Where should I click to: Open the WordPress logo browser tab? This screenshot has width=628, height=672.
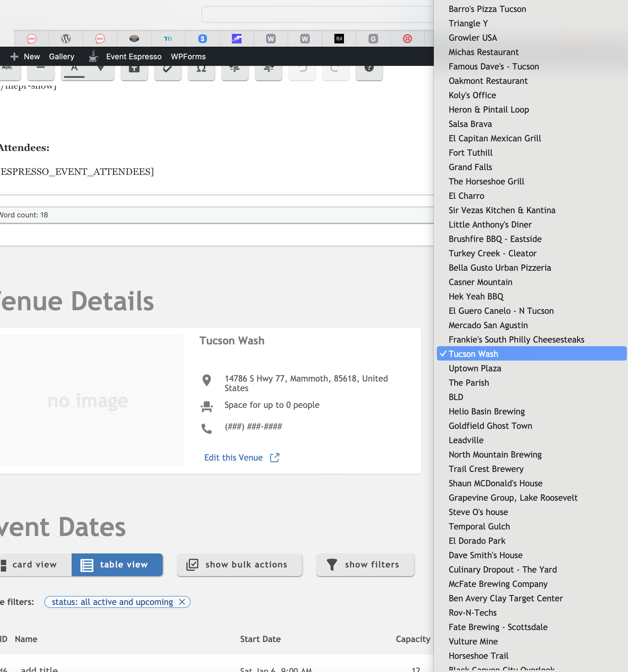click(66, 39)
